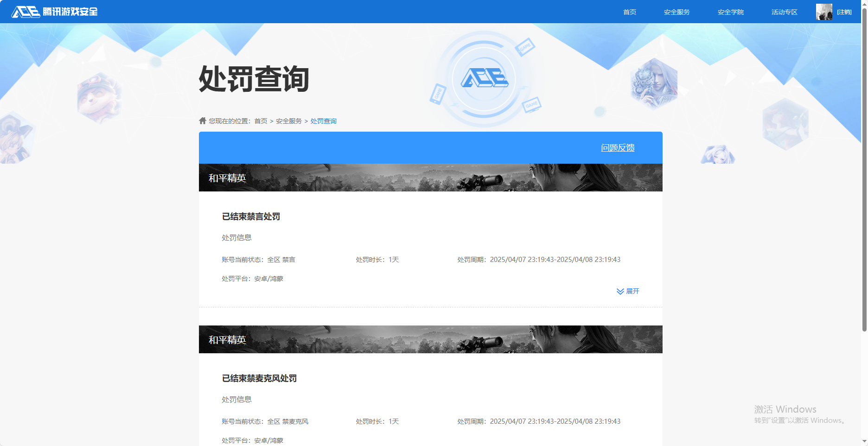The width and height of the screenshot is (868, 446).
Task: Click 安全服务 in the breadcrumb trail
Action: click(x=288, y=121)
